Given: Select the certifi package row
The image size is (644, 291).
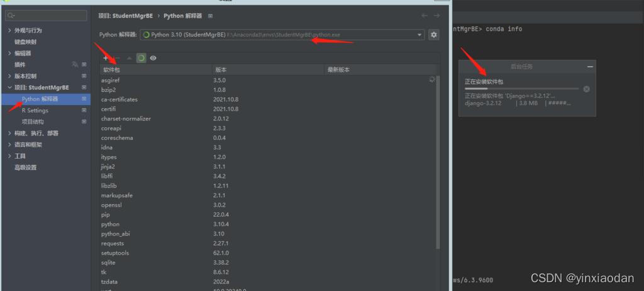Looking at the screenshot, I should point(268,109).
